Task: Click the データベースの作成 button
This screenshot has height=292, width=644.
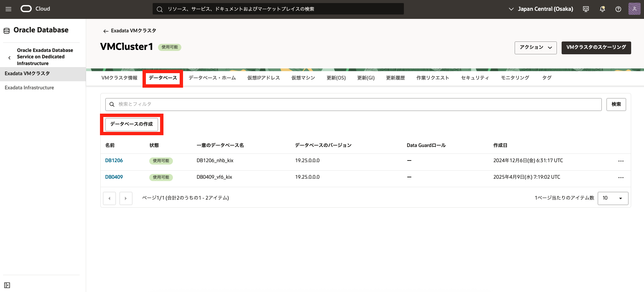Action: coord(131,124)
